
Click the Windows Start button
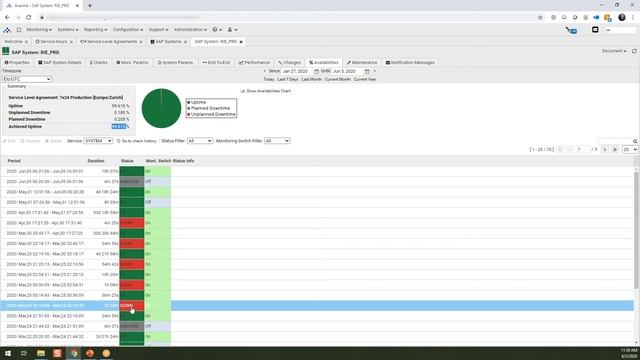(x=8, y=353)
